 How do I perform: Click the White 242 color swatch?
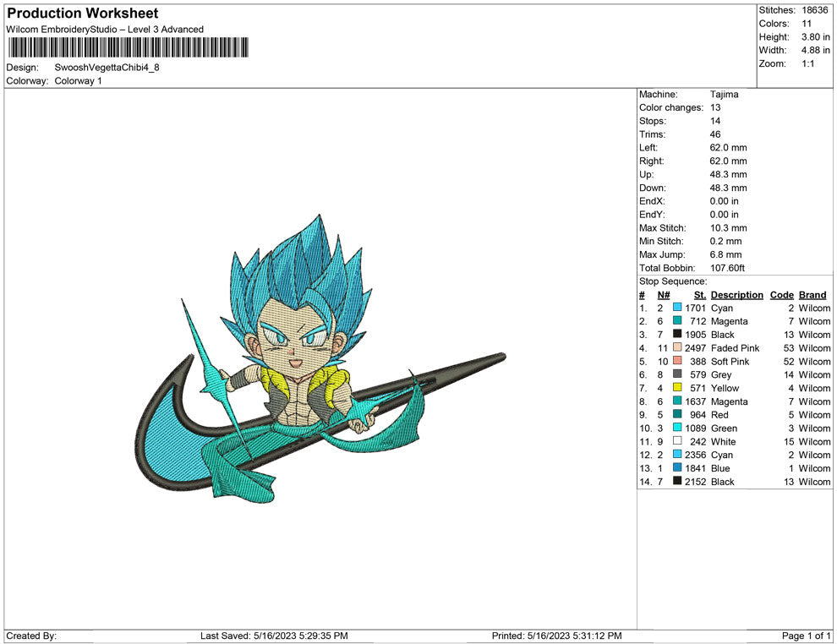tap(677, 440)
